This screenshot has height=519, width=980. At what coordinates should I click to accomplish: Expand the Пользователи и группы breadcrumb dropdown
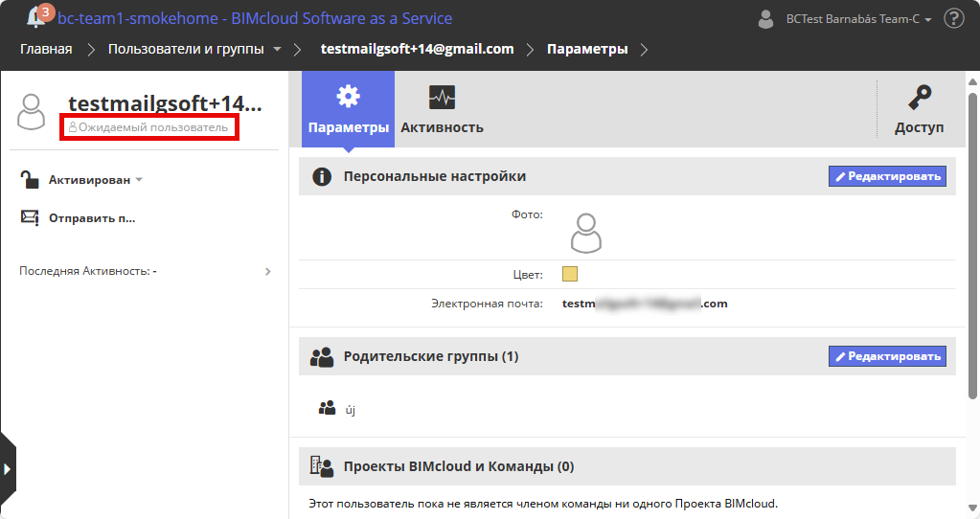(x=277, y=49)
